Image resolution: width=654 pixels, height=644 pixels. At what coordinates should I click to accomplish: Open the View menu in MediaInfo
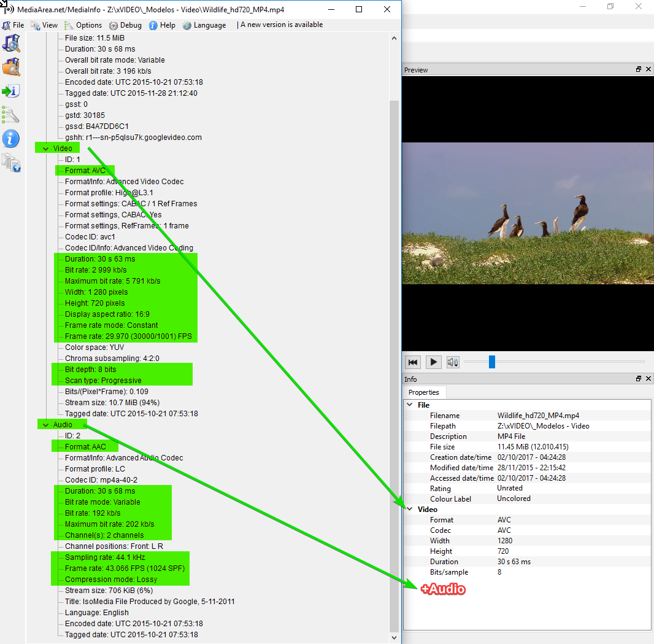click(x=44, y=25)
